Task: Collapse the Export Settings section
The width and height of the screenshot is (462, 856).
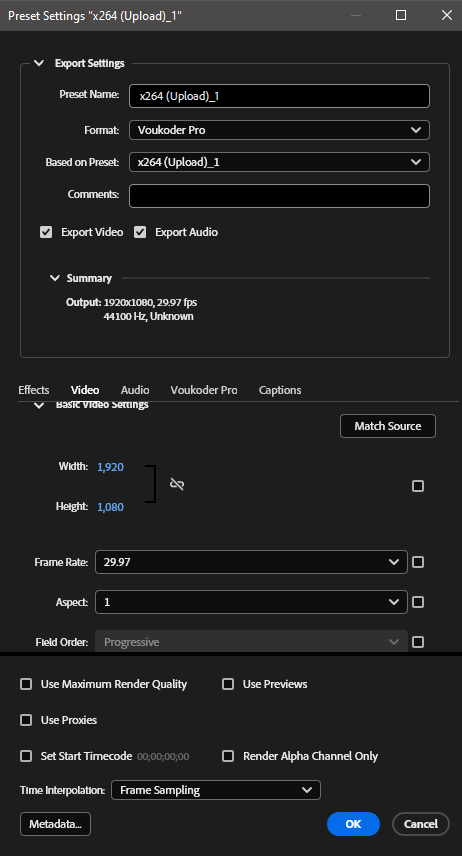Action: click(x=39, y=63)
